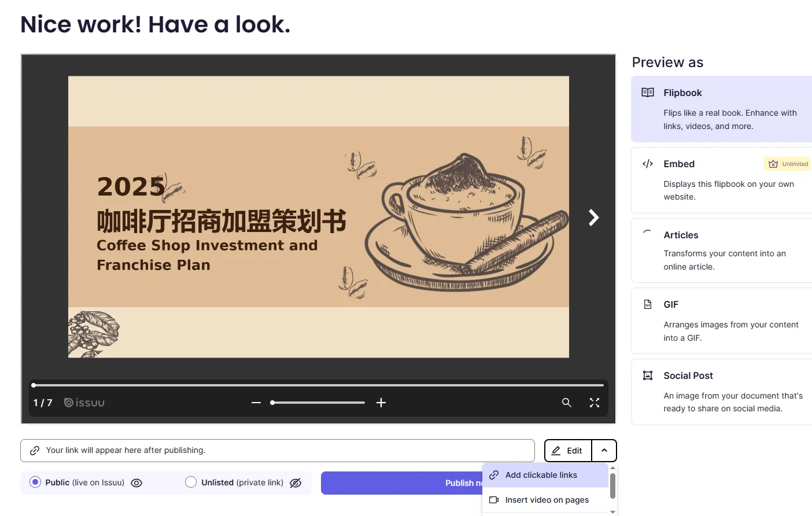This screenshot has height=516, width=812.
Task: Click the zoom out minus icon
Action: click(256, 403)
